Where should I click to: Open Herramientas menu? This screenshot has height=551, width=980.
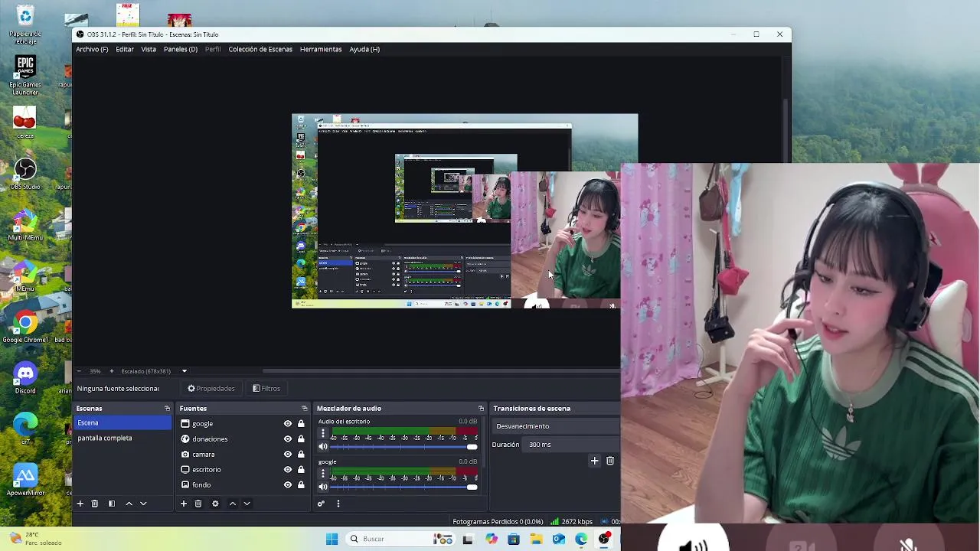(321, 49)
